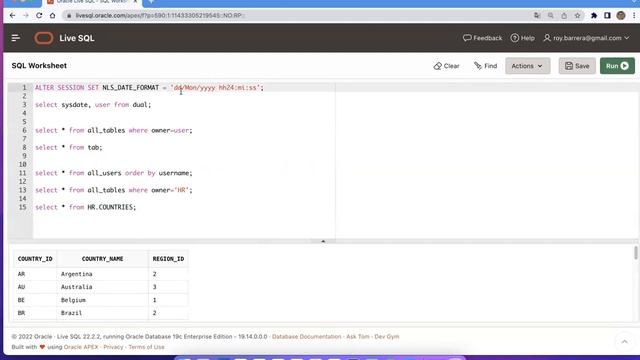Screen dimensions: 640x360
Task: Collapse the editor with the splitter arrow
Action: tap(323, 241)
